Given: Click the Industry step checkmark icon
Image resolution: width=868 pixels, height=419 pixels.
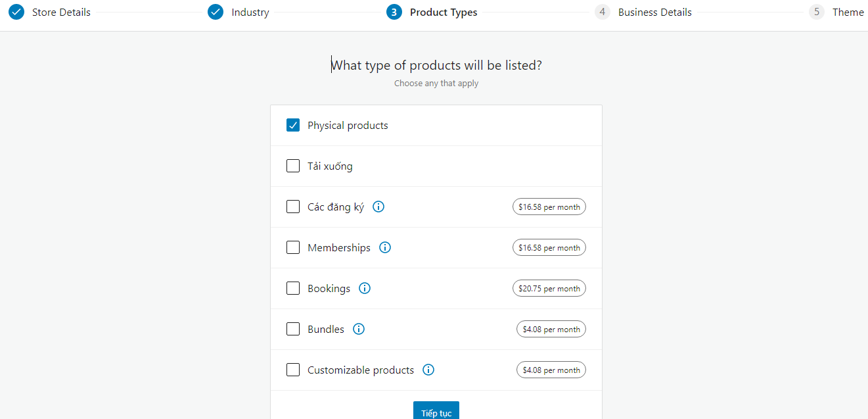Looking at the screenshot, I should pos(216,12).
